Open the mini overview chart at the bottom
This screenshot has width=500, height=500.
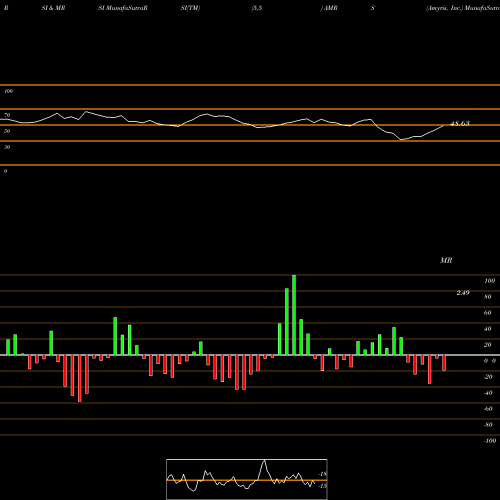point(247,479)
